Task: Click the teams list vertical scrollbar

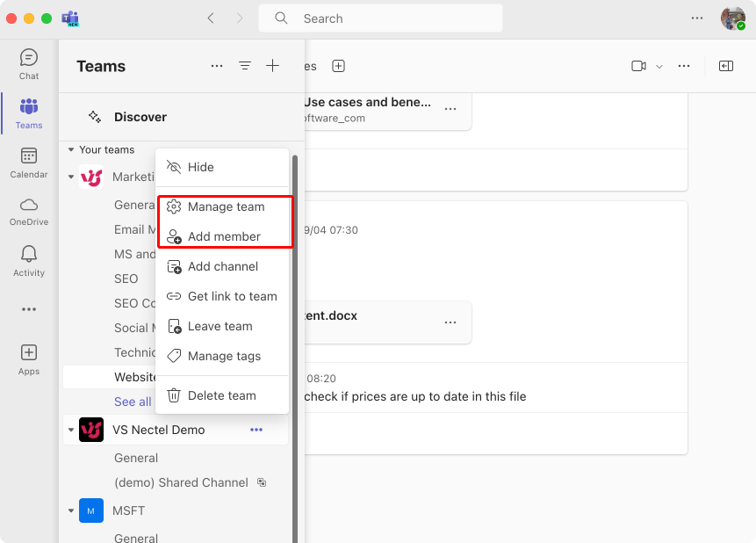Action: pos(295,349)
